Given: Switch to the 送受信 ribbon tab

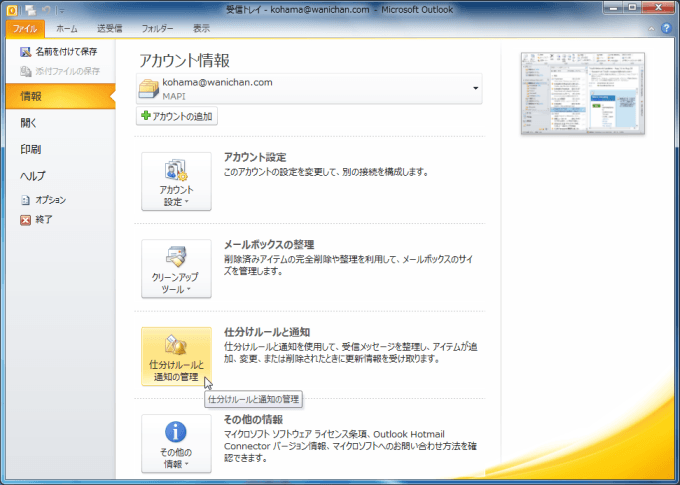Looking at the screenshot, I should point(109,29).
